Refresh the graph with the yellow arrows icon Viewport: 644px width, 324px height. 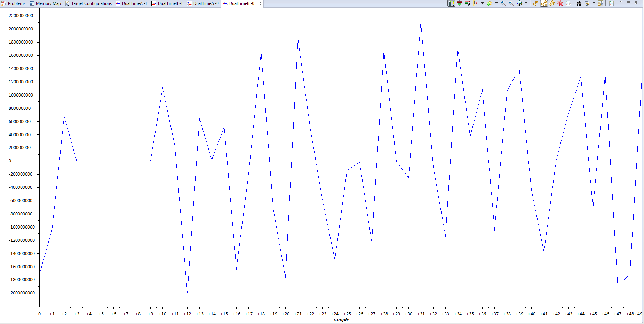point(536,3)
